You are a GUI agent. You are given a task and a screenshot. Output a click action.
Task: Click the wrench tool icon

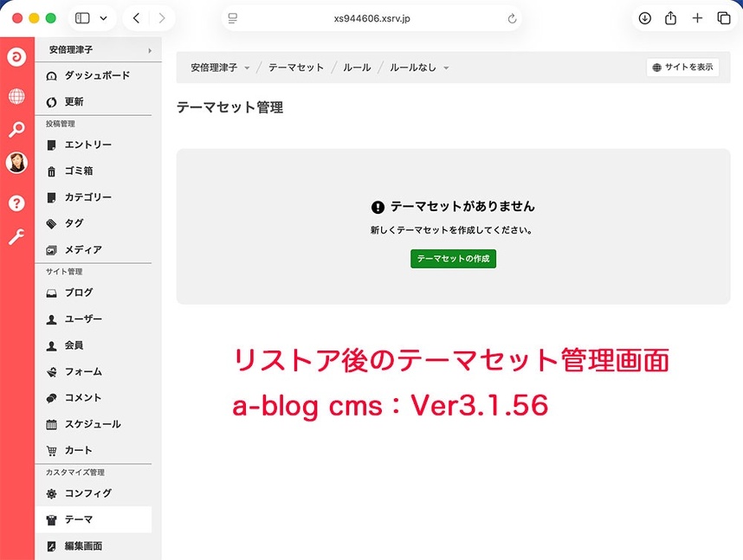(x=16, y=237)
